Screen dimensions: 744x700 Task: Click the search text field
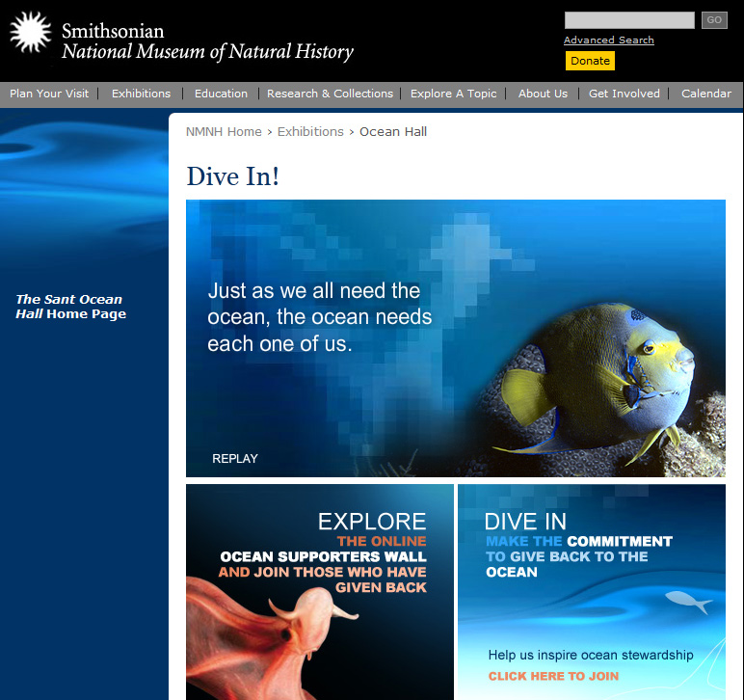(628, 20)
